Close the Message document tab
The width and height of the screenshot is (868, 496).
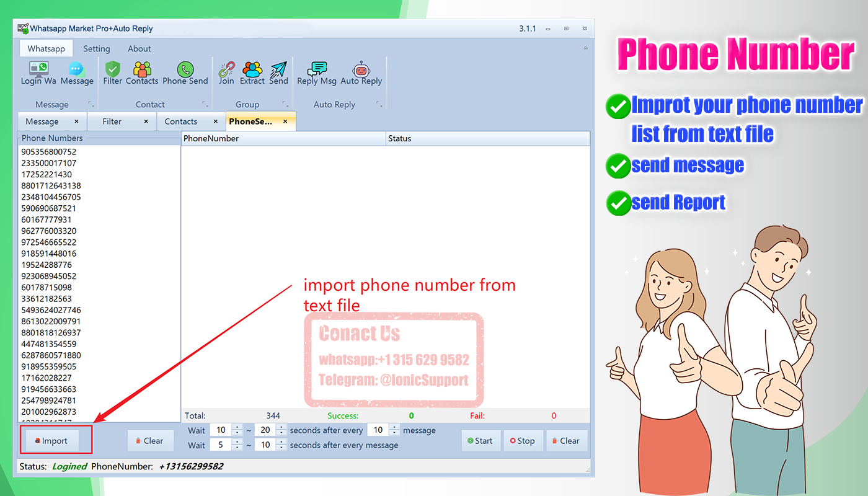point(77,122)
